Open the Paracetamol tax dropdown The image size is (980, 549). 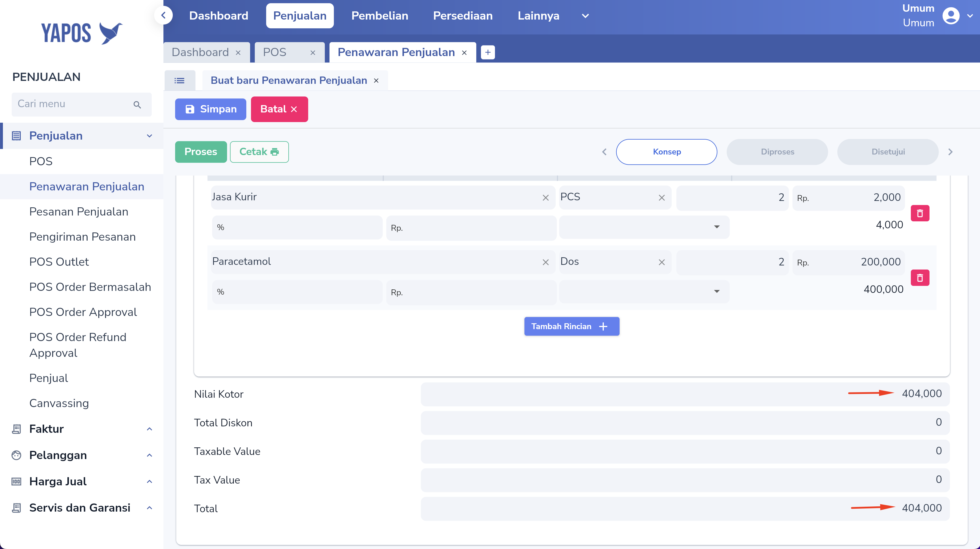click(644, 292)
